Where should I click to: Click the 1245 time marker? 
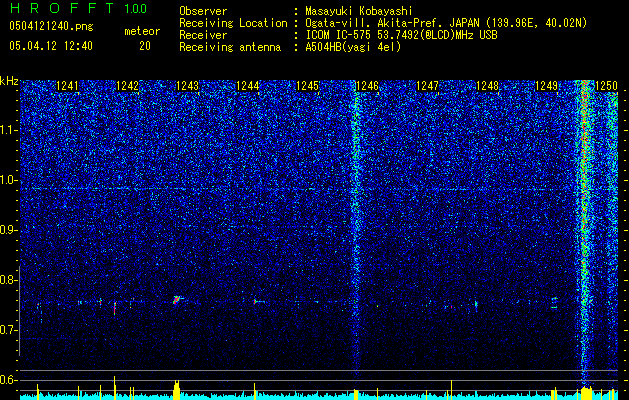coord(307,86)
